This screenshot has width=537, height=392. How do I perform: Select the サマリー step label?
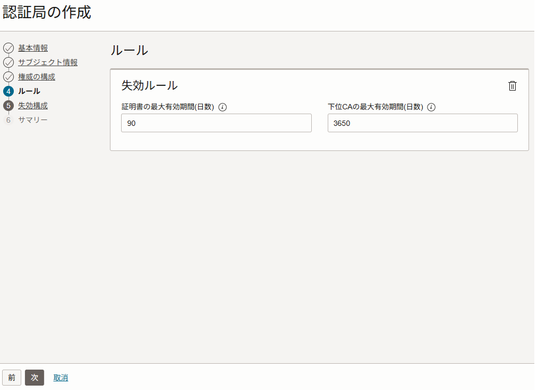(x=33, y=120)
